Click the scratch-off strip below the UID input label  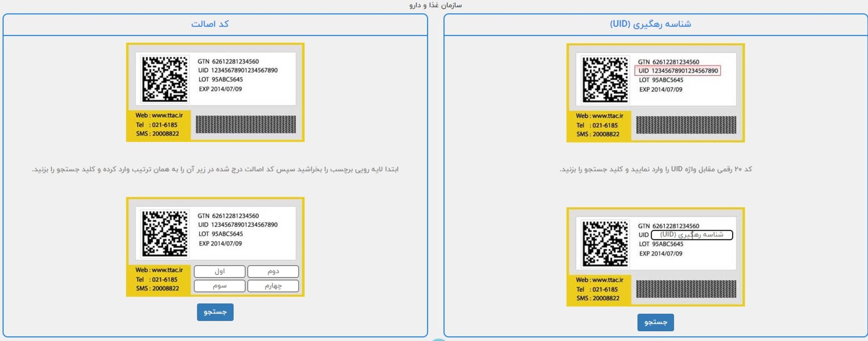686,289
